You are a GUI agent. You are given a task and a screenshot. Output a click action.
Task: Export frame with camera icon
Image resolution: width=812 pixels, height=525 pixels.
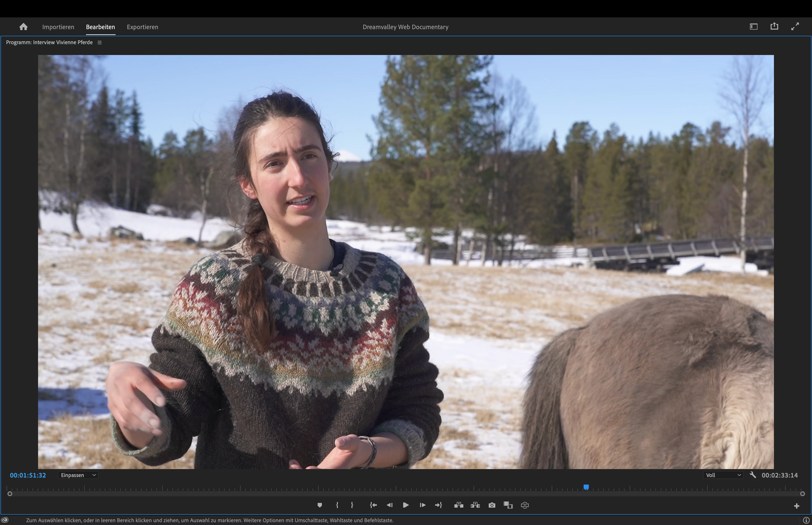point(492,505)
